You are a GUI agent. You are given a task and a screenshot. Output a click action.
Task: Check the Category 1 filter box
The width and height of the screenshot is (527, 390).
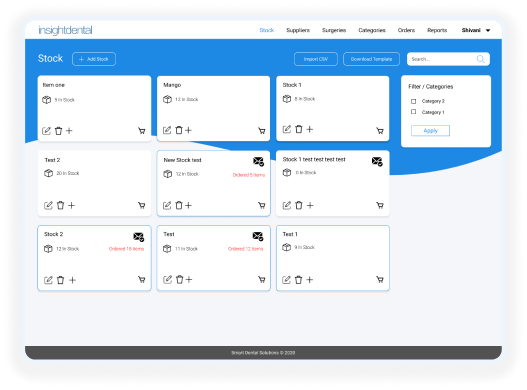click(x=413, y=112)
